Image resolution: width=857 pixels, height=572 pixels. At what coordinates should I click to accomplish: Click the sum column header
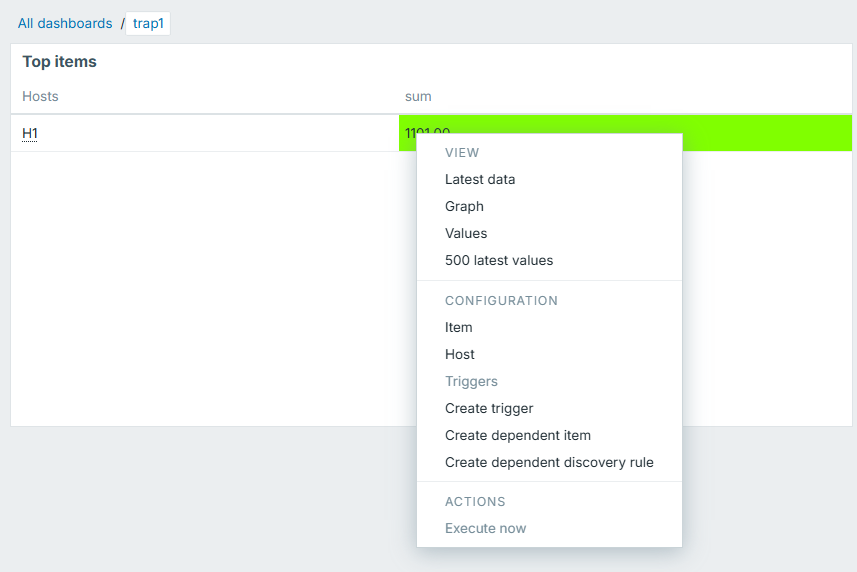[418, 96]
